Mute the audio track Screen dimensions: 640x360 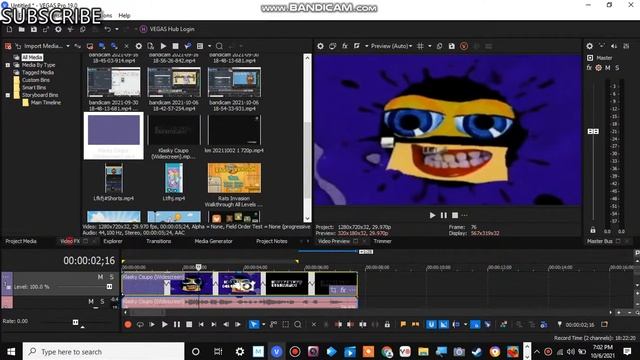[91, 301]
